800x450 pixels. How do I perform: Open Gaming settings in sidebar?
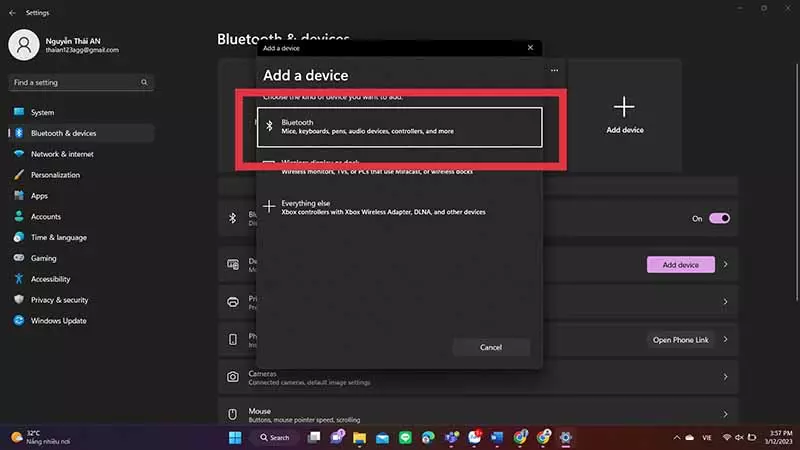82,258
